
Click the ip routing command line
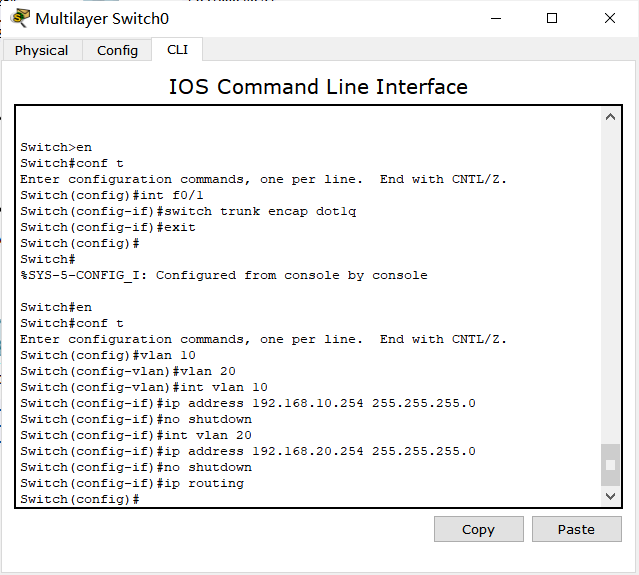point(132,483)
